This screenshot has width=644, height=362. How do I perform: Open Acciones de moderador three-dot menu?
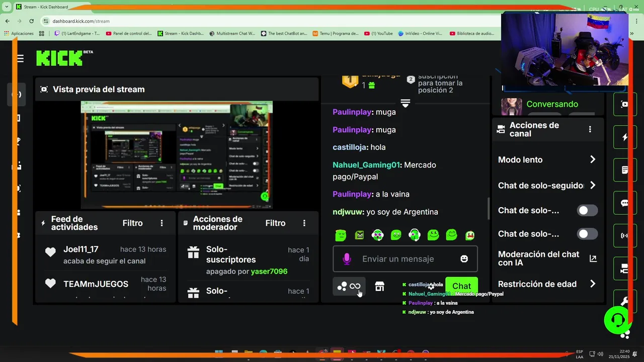point(304,223)
